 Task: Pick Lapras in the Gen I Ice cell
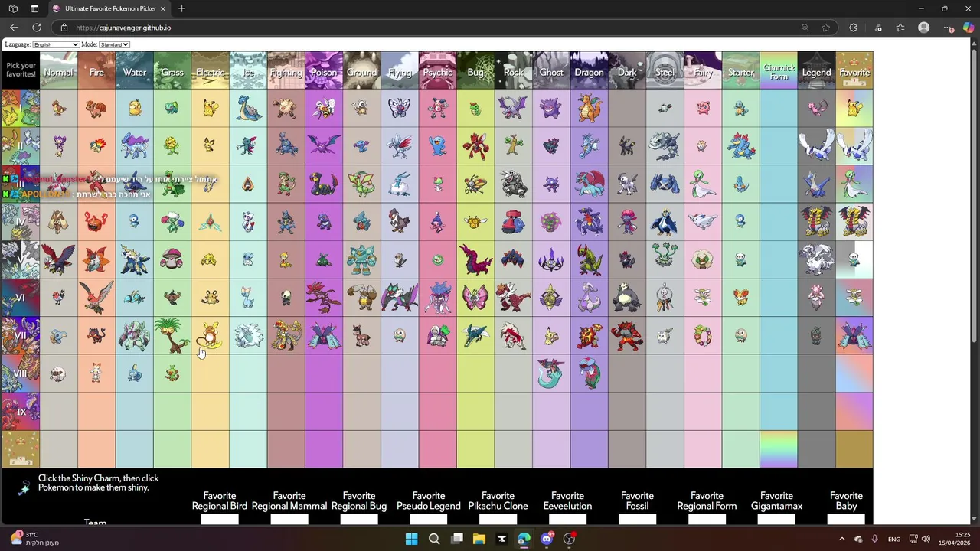pyautogui.click(x=248, y=108)
